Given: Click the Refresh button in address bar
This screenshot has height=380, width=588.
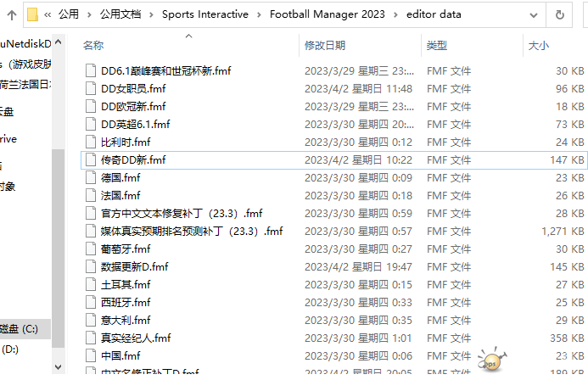Looking at the screenshot, I should [559, 15].
